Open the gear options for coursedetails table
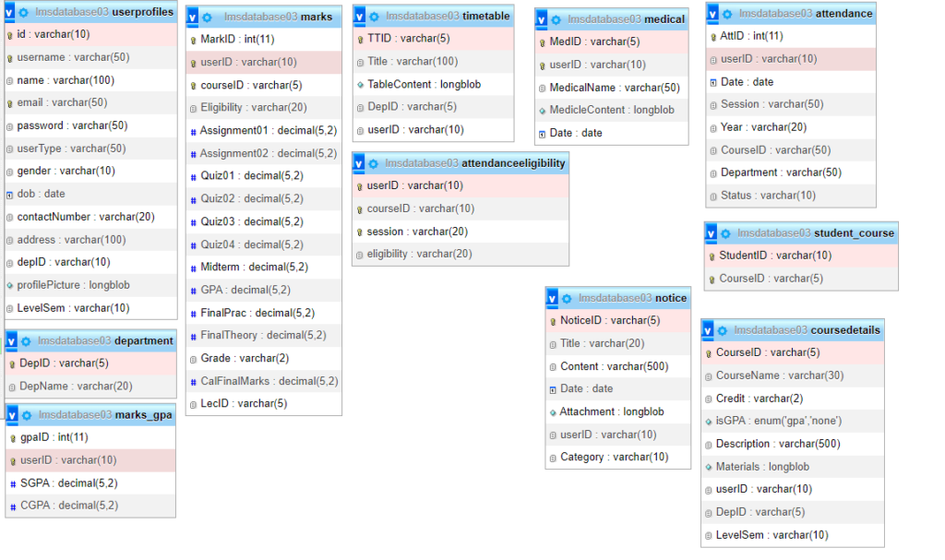 click(722, 330)
